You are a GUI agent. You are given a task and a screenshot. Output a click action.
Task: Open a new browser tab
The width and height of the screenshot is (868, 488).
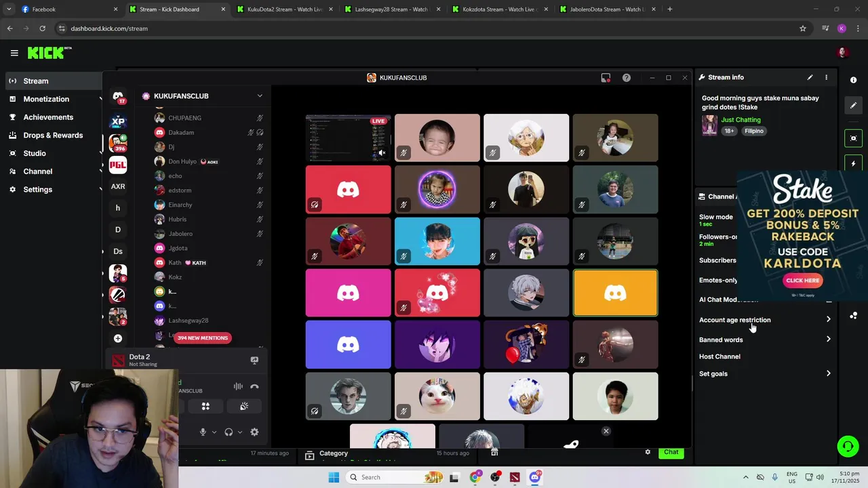[670, 9]
